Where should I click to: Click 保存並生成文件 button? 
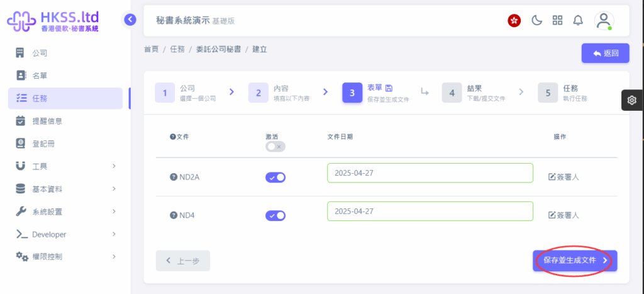click(575, 261)
